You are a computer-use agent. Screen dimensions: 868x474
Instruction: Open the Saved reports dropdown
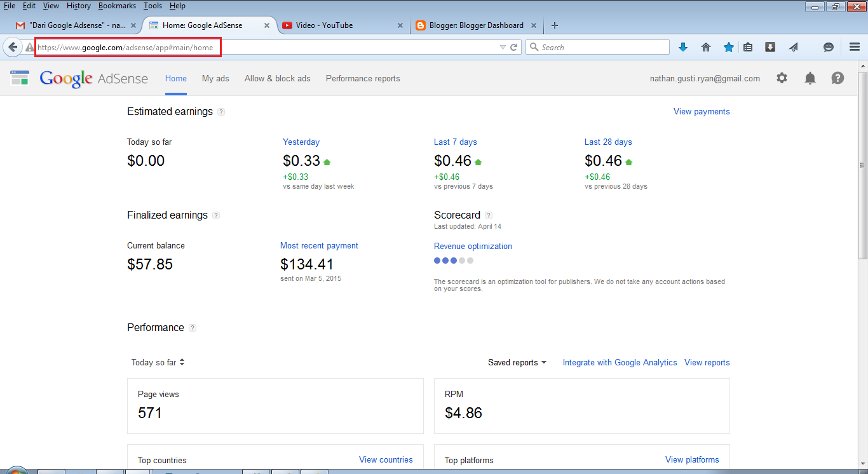(517, 362)
